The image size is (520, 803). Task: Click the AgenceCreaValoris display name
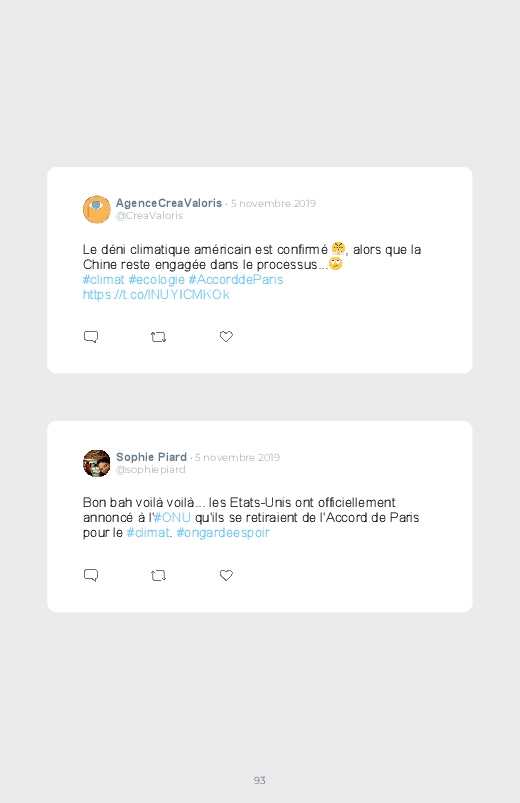pyautogui.click(x=169, y=203)
